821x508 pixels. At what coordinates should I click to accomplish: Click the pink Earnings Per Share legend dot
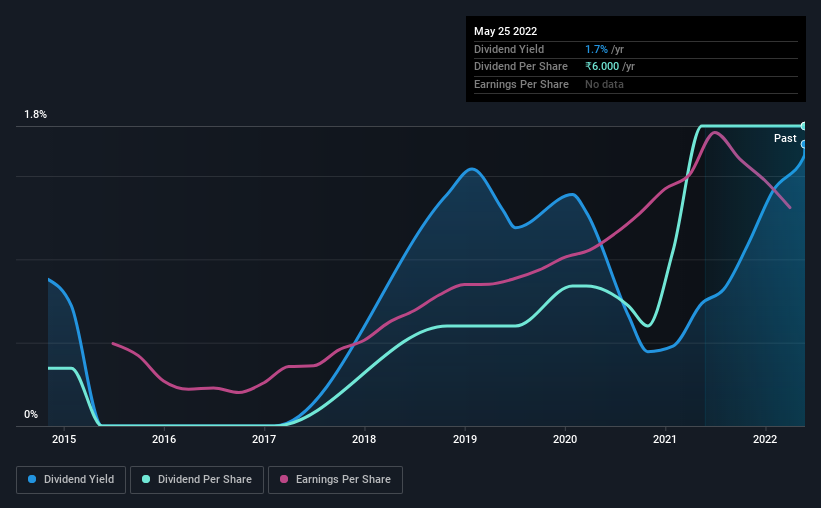[x=284, y=479]
